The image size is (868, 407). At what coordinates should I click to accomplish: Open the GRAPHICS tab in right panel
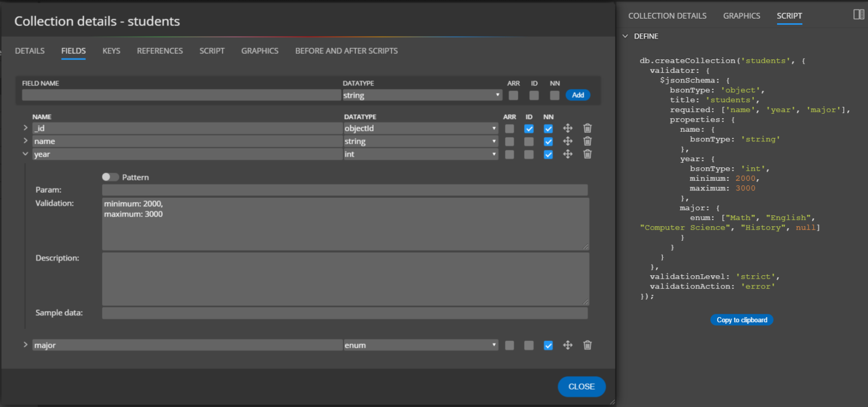click(x=741, y=16)
